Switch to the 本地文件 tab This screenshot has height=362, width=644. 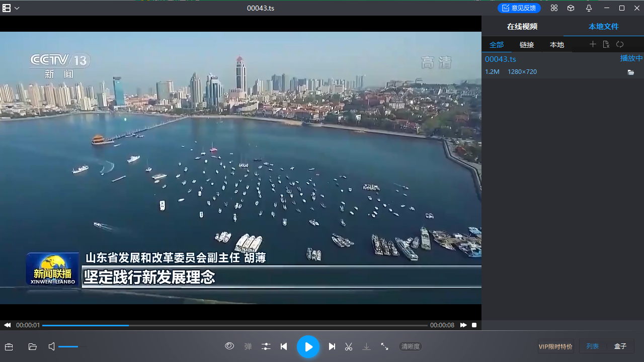point(603,26)
